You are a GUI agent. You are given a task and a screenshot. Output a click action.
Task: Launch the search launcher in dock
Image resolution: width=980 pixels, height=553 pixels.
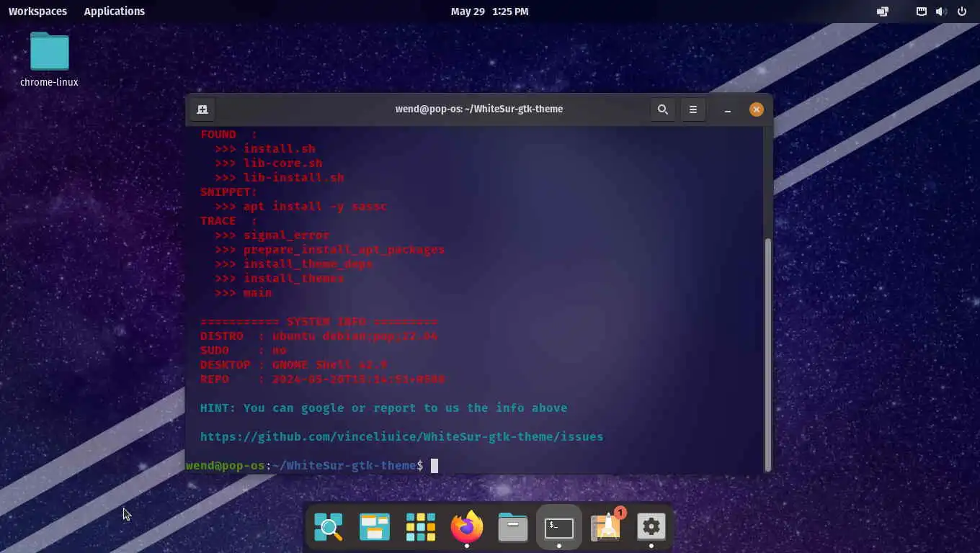click(x=329, y=527)
